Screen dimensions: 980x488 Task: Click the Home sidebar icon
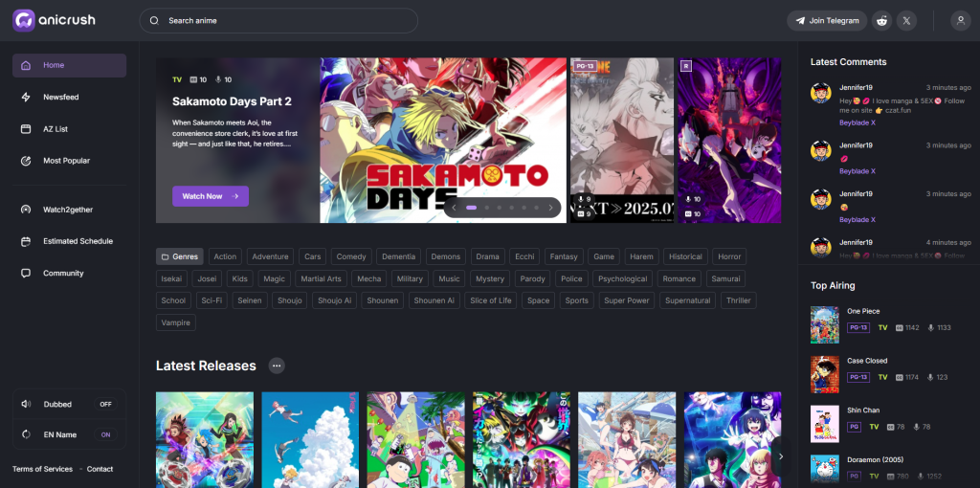(26, 65)
